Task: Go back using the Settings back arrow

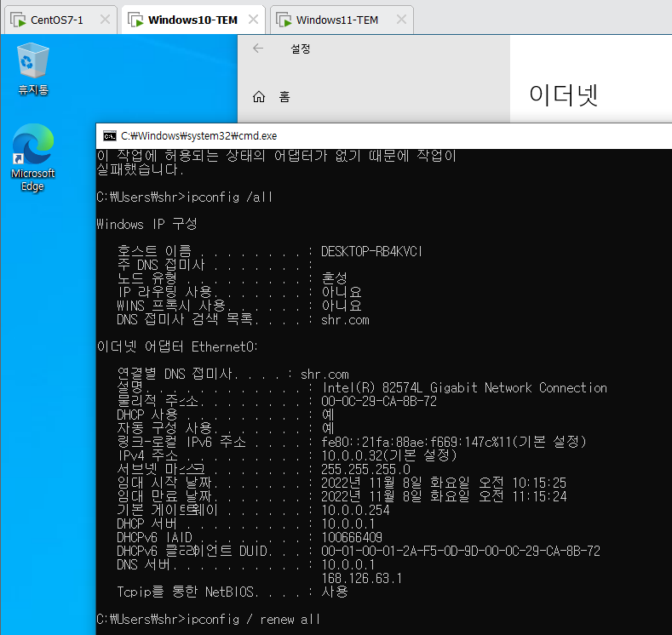Action: tap(258, 49)
